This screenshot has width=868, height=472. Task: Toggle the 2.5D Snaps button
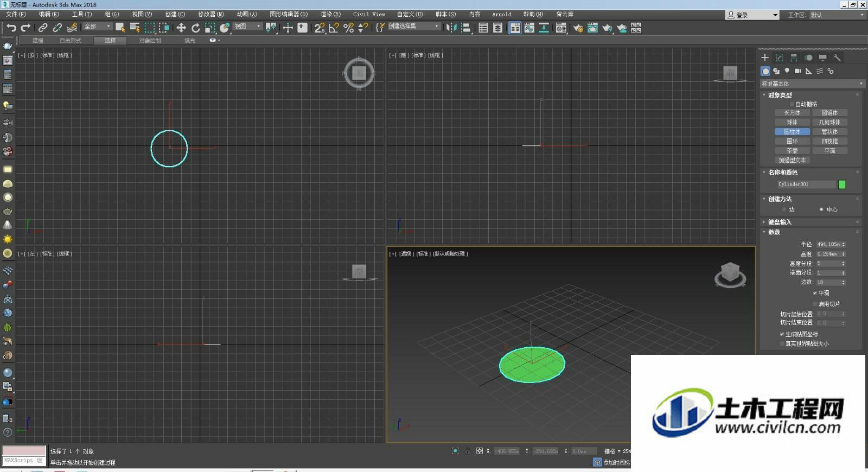click(320, 28)
